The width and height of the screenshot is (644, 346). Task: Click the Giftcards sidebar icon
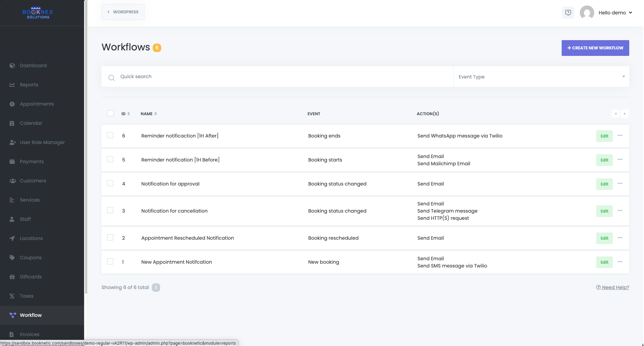(12, 277)
